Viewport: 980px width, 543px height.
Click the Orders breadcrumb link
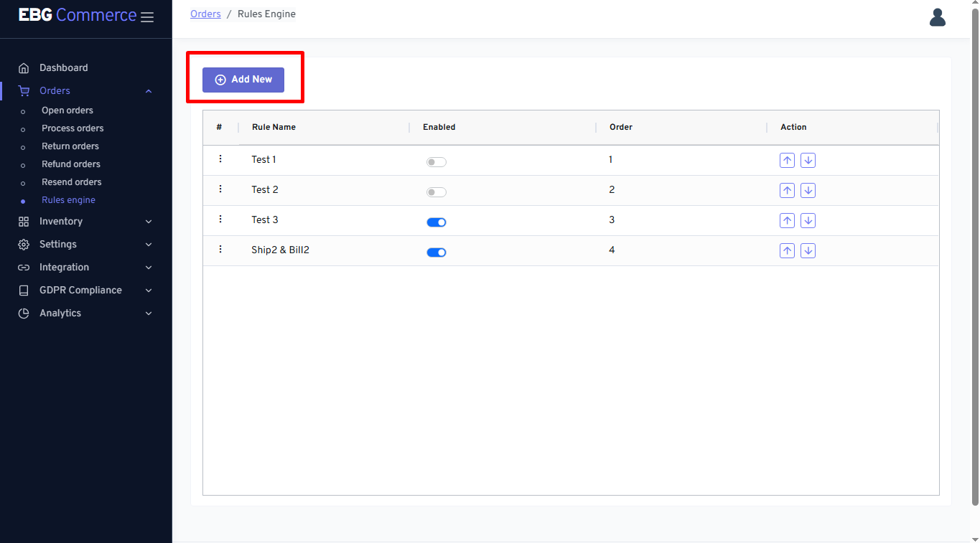click(205, 14)
